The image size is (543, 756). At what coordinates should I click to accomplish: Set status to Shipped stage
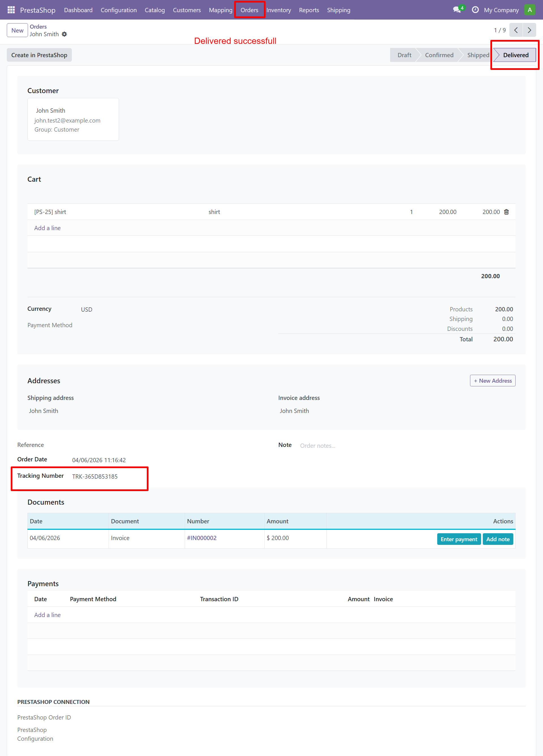point(478,55)
